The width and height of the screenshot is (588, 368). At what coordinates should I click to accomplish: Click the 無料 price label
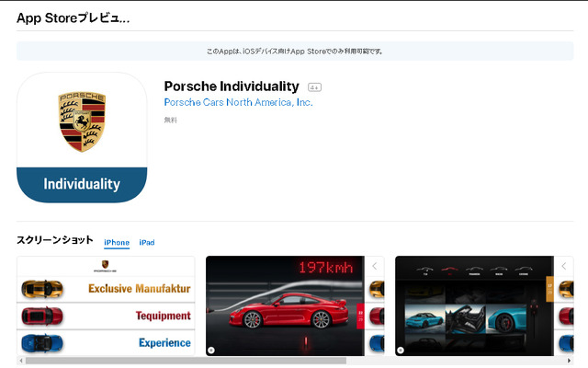point(170,121)
